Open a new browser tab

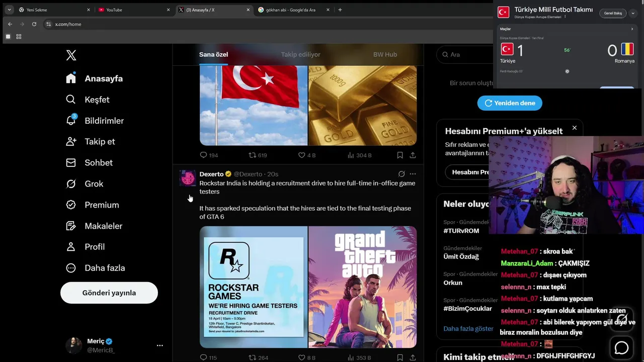340,10
